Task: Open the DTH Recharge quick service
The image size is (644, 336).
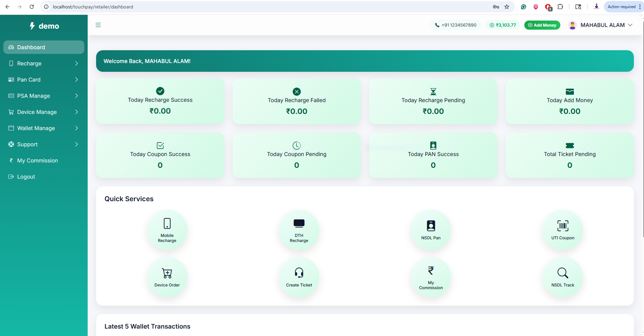Action: 299,230
